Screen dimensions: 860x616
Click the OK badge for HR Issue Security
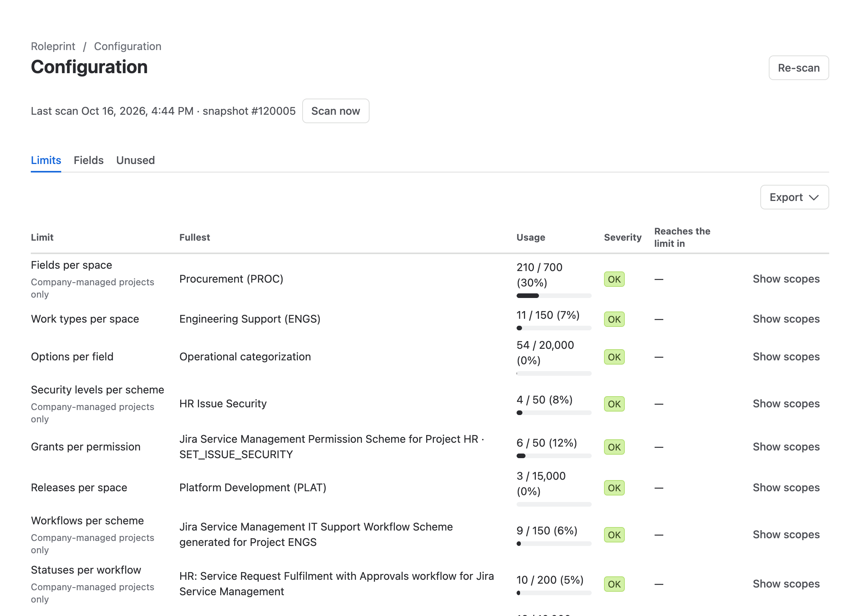(x=614, y=404)
